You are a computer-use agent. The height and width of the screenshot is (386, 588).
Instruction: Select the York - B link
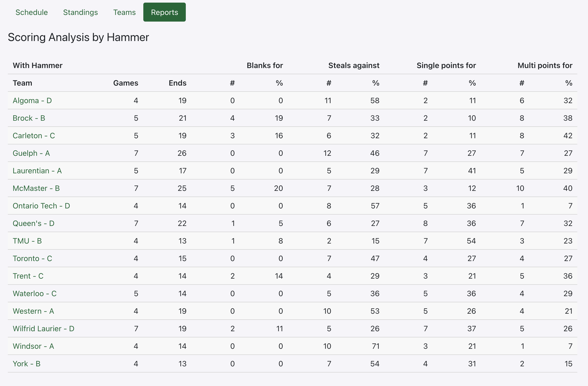(x=26, y=363)
